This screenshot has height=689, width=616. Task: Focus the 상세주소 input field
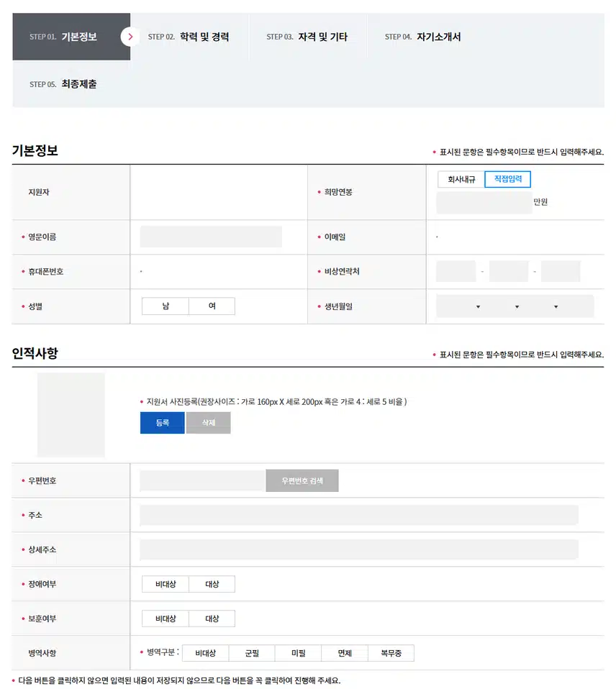click(x=359, y=549)
